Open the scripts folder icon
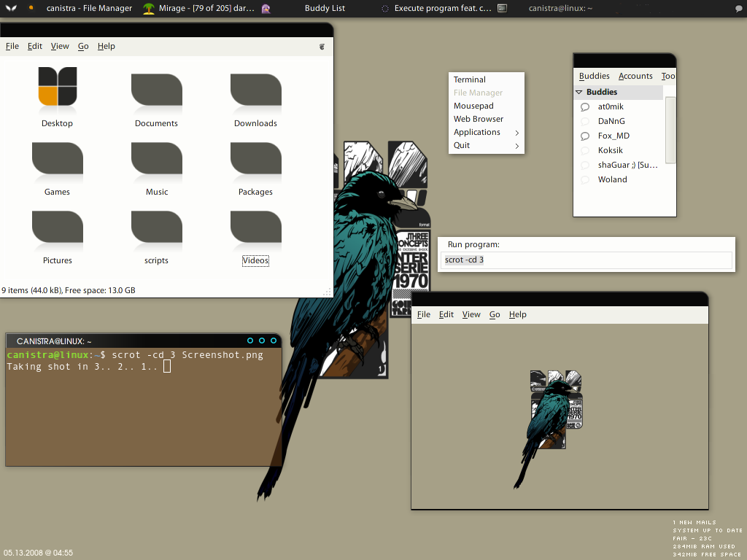This screenshot has height=560, width=747. (157, 227)
